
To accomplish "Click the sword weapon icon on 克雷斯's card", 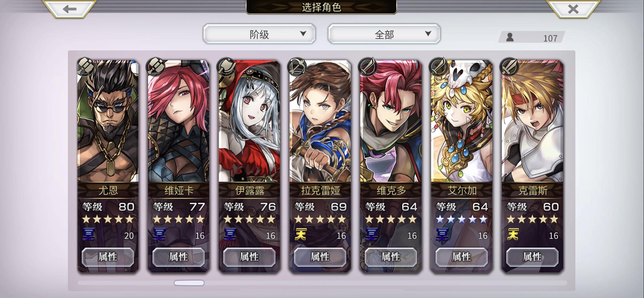I will coord(509,66).
